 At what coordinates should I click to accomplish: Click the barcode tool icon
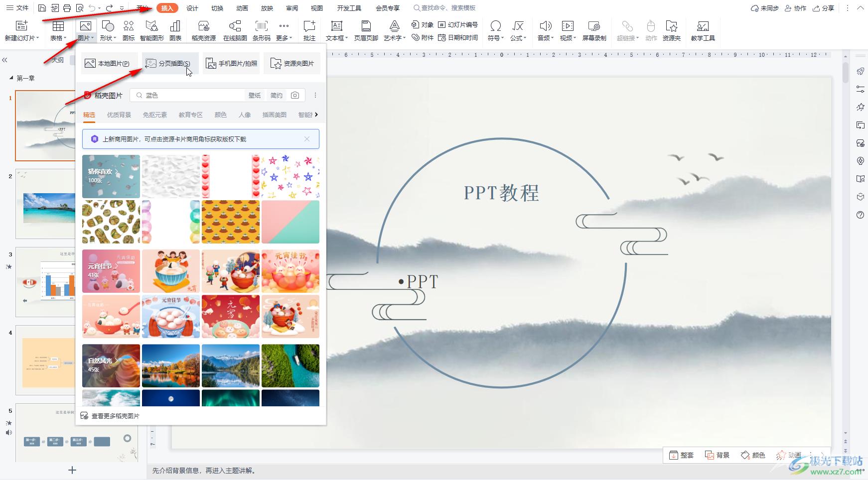coord(262,26)
